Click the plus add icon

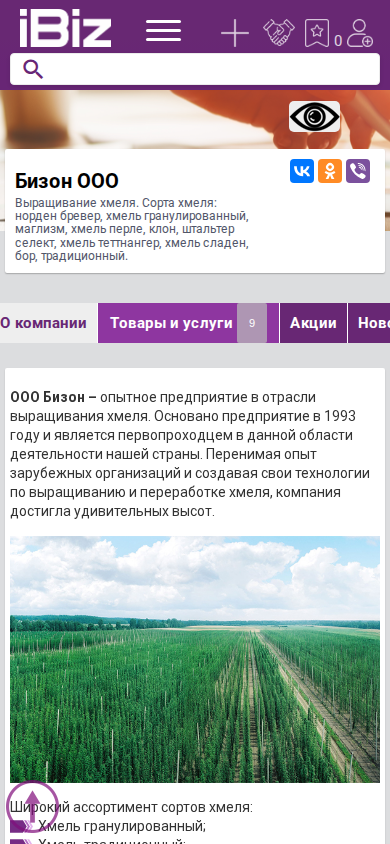pyautogui.click(x=235, y=33)
